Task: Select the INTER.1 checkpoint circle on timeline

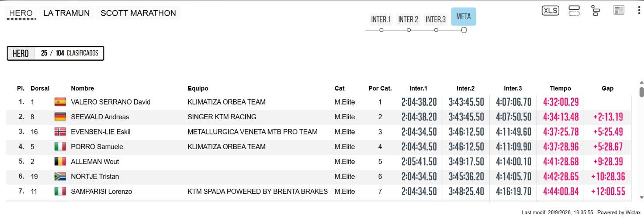Action: tap(381, 30)
